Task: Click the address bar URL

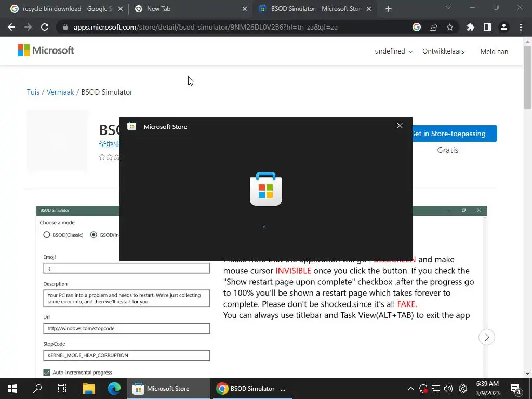Action: pos(205,27)
